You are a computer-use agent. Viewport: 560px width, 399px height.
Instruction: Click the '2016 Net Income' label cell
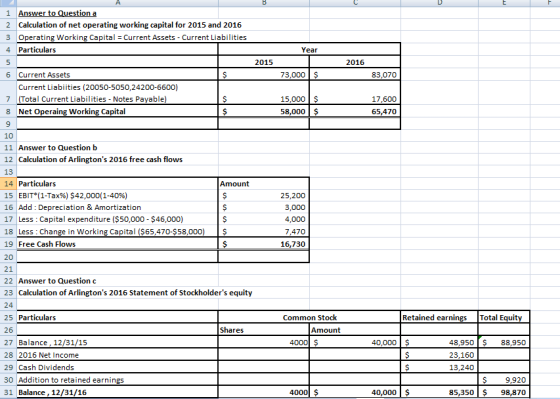point(117,355)
